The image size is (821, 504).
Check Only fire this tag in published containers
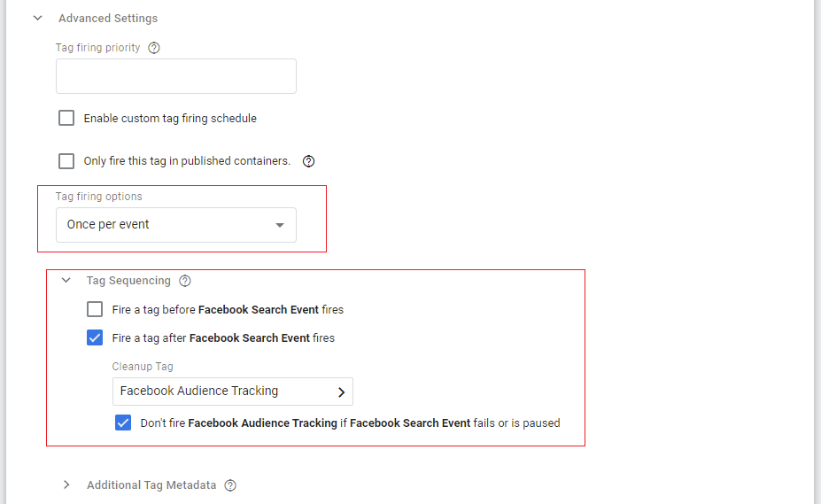pos(66,161)
